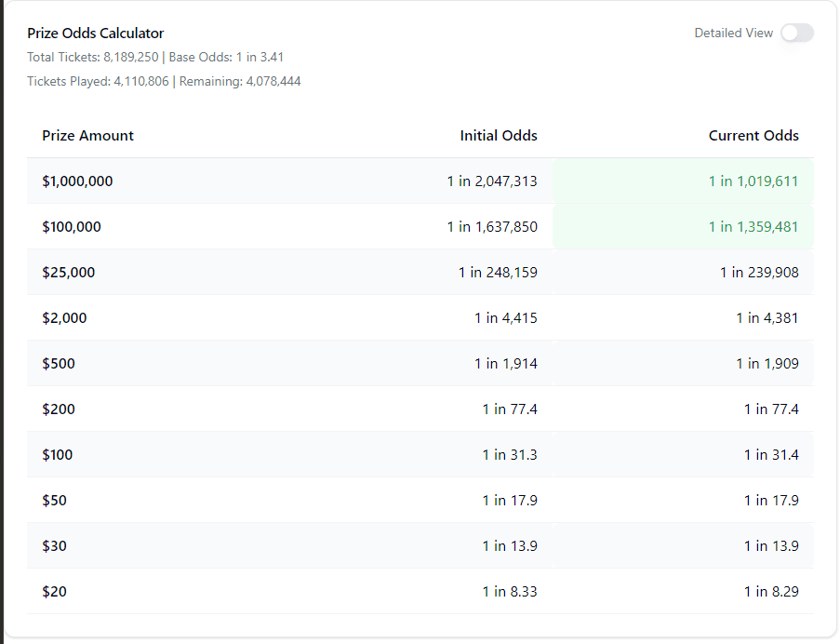Click the $500 prize entry
Screen dimensions: 840x644
(x=59, y=363)
